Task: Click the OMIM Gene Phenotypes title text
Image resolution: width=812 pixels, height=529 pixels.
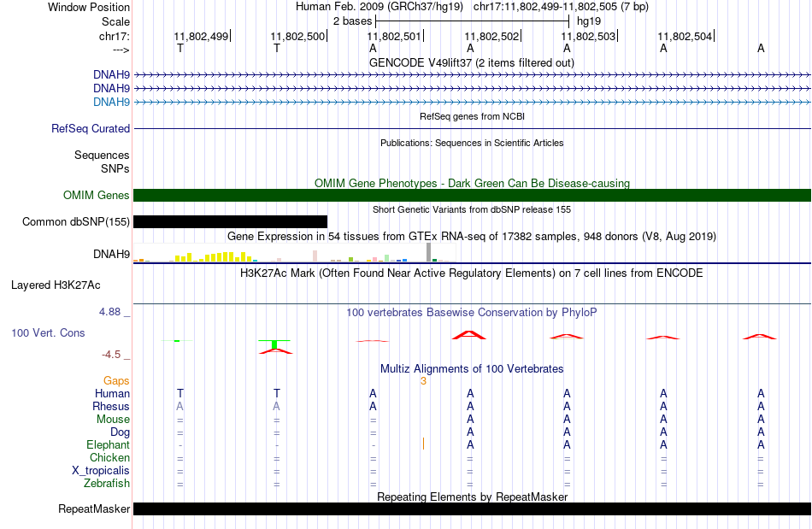Action: point(472,183)
